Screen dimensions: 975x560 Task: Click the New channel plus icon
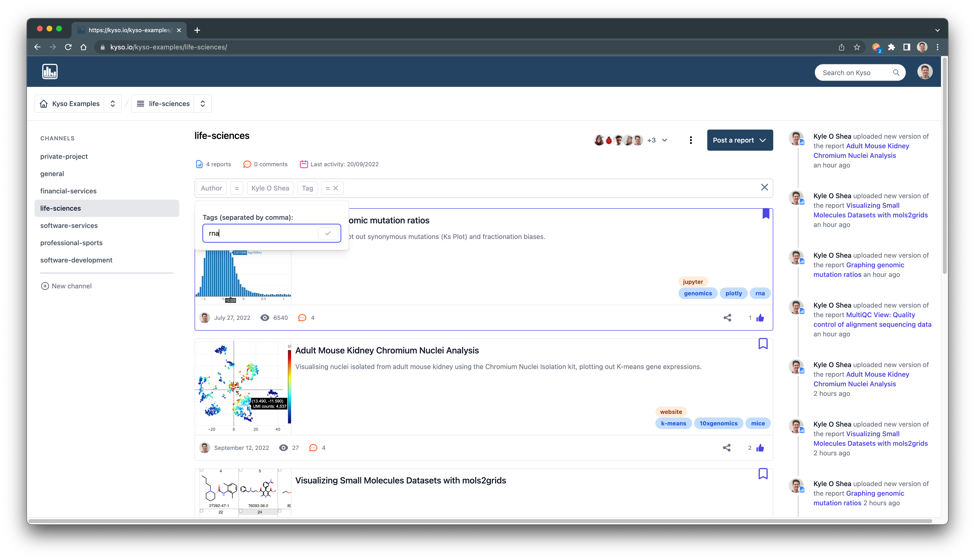pyautogui.click(x=45, y=286)
